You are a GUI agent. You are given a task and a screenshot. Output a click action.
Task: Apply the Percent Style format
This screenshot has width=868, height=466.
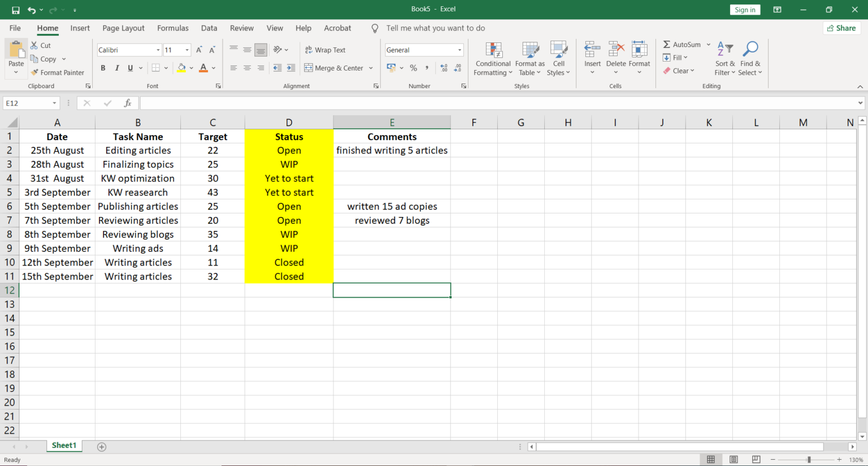413,68
